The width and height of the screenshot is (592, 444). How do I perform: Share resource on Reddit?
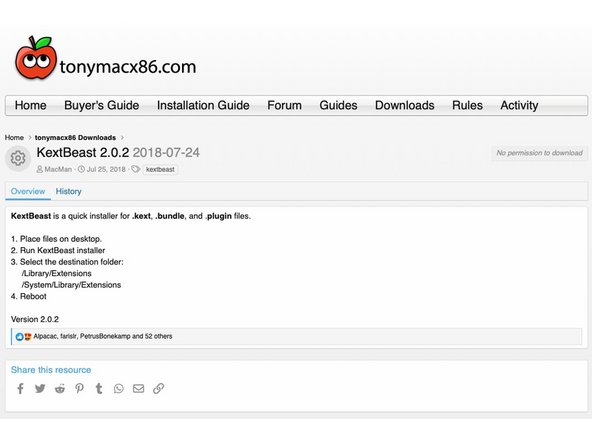pyautogui.click(x=60, y=388)
